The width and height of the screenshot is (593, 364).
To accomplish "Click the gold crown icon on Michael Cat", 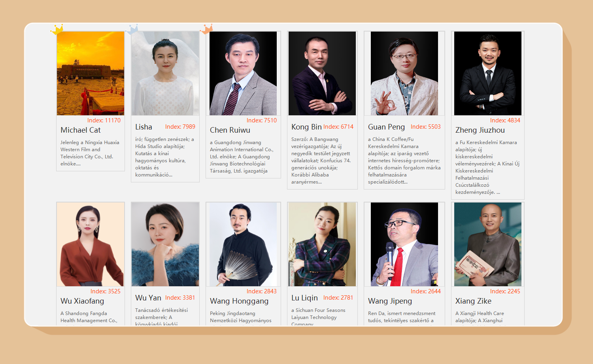I will (x=57, y=29).
